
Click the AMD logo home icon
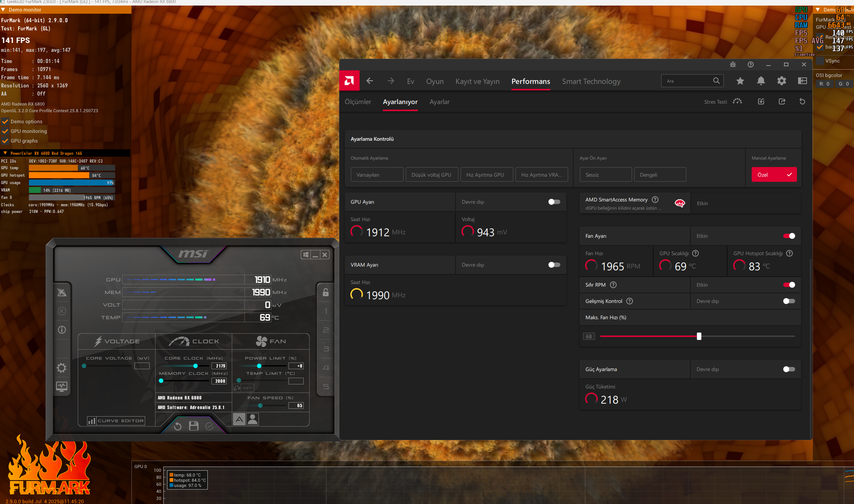point(349,81)
